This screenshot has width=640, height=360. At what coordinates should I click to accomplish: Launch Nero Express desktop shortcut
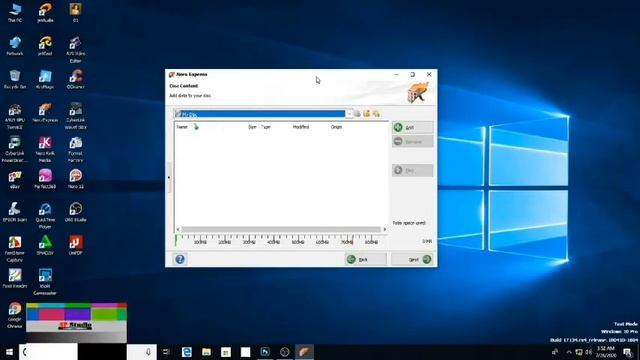45,113
